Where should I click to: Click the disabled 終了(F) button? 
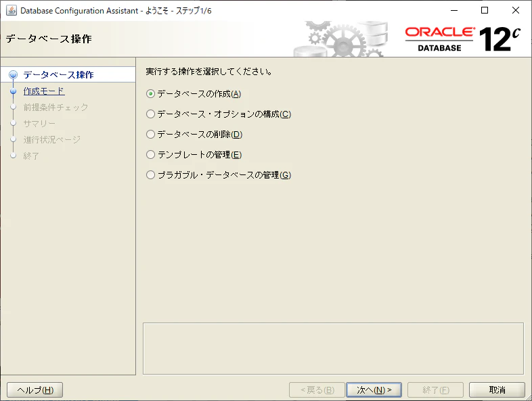[436, 390]
